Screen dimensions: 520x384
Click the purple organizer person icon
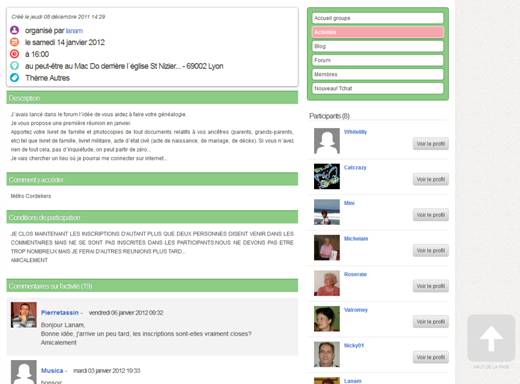pos(14,30)
